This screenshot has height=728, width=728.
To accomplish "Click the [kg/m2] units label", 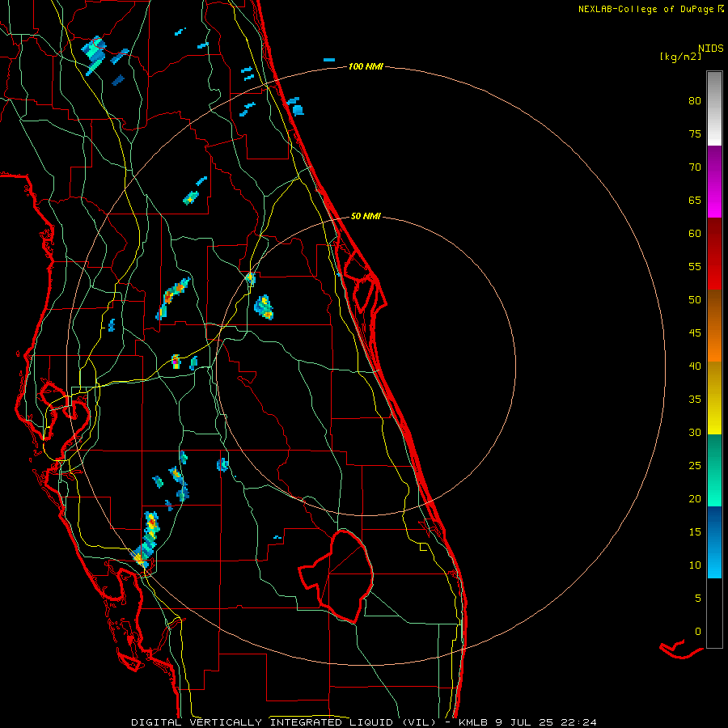I will tap(680, 57).
